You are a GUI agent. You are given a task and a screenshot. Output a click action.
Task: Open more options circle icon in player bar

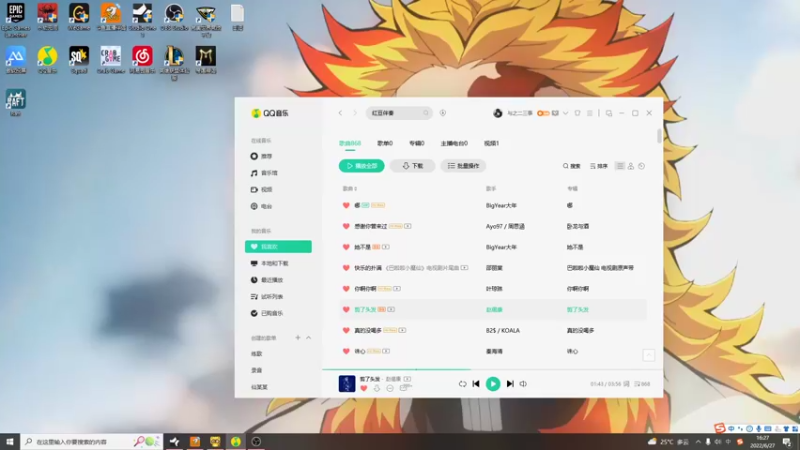pyautogui.click(x=390, y=389)
